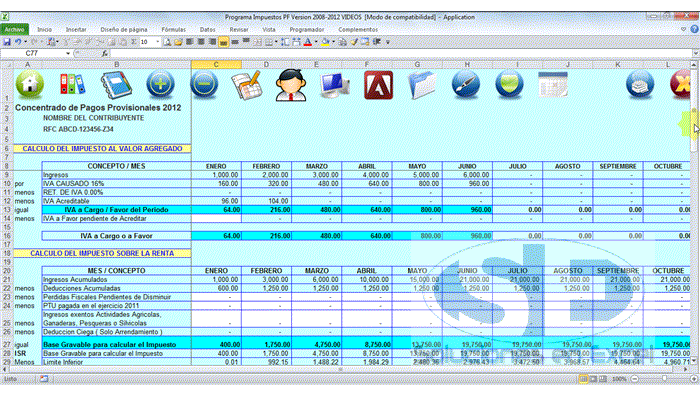Switch to Normal view in status bar
The width and height of the screenshot is (700, 394).
tap(583, 379)
